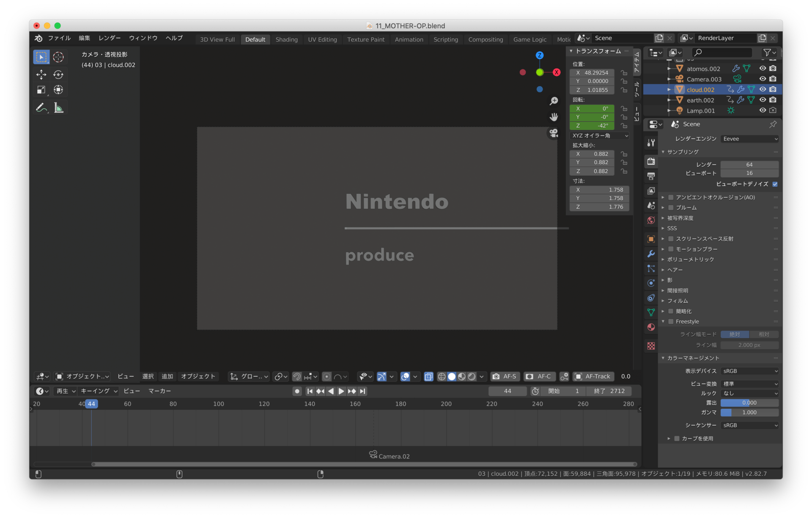This screenshot has height=518, width=812.
Task: Pin the Scene properties panel
Action: tap(773, 124)
